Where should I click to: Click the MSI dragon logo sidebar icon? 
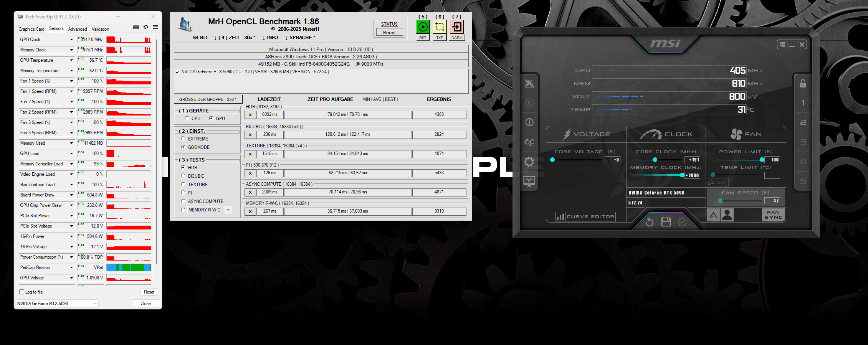529,83
